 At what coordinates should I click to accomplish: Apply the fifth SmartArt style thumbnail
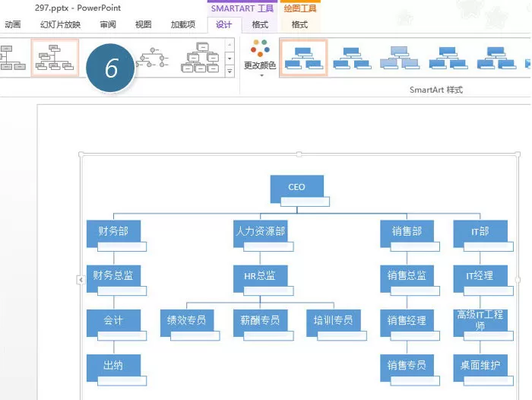[496, 58]
